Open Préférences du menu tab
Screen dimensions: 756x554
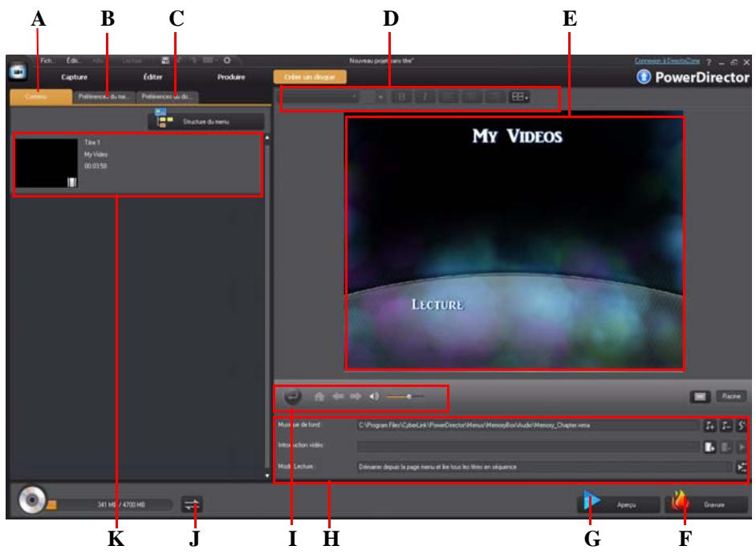[104, 96]
